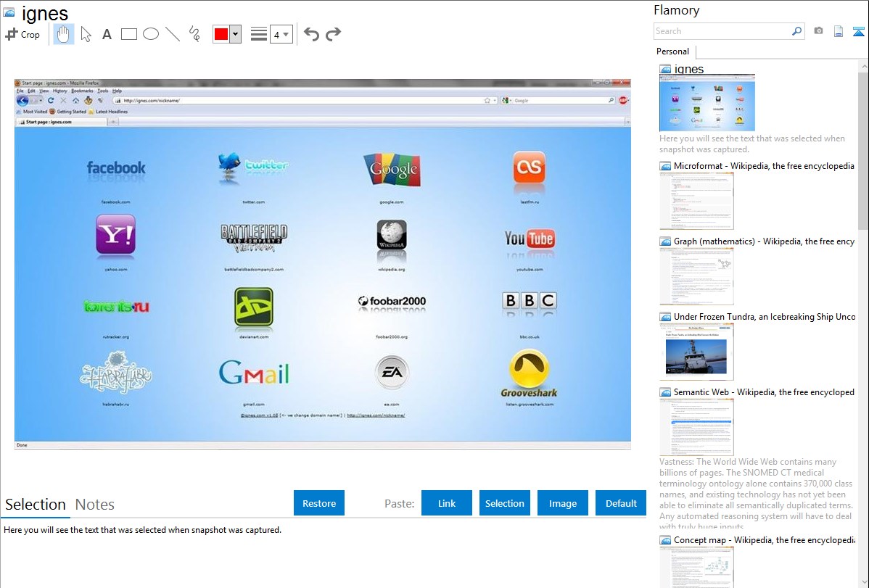Open the Tools menu in Firefox snapshot
The height and width of the screenshot is (588, 869).
click(x=103, y=91)
